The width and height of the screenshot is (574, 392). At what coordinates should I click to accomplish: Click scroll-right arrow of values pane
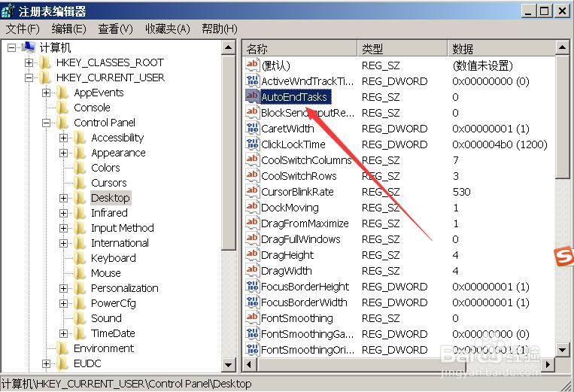point(548,365)
